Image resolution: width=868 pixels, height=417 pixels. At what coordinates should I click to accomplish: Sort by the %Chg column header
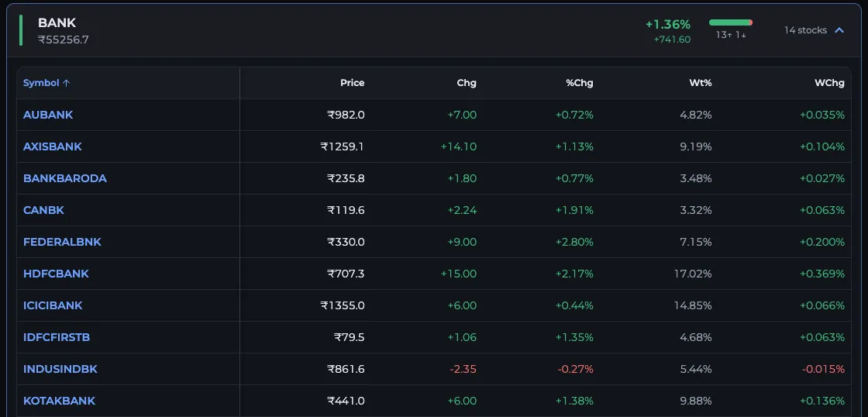(x=580, y=83)
